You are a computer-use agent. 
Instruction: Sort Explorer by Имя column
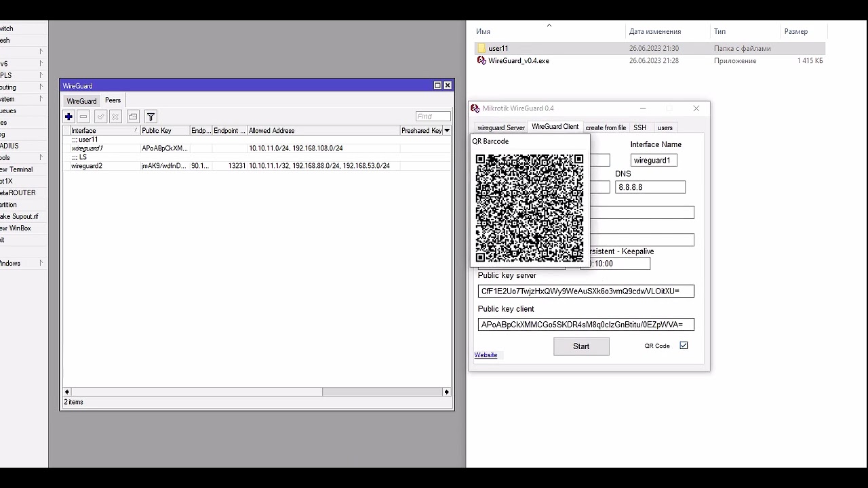pyautogui.click(x=549, y=32)
